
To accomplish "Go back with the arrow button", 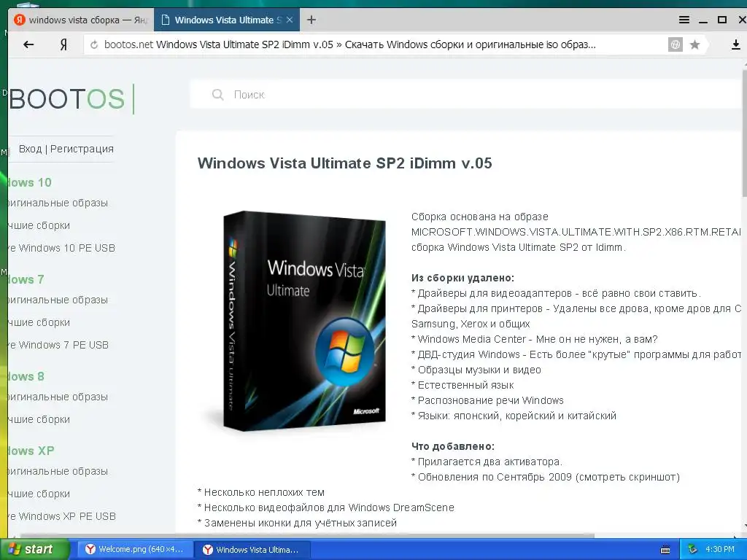I will pyautogui.click(x=28, y=44).
